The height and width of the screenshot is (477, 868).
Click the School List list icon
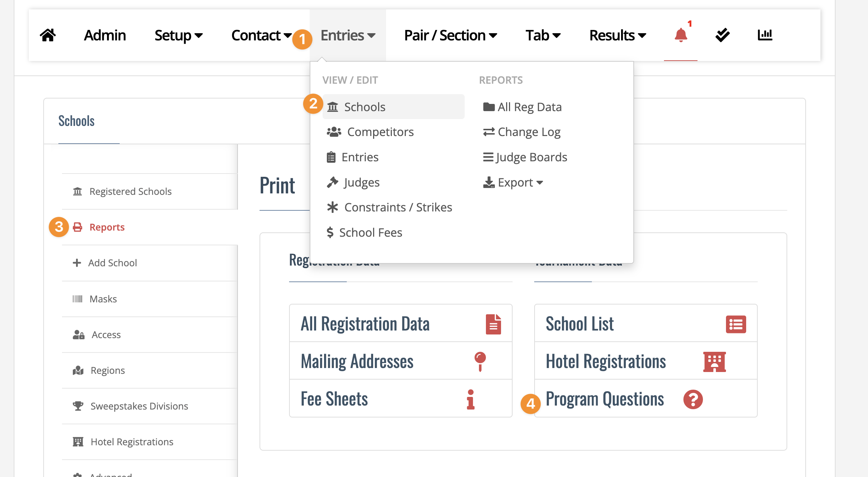(736, 324)
